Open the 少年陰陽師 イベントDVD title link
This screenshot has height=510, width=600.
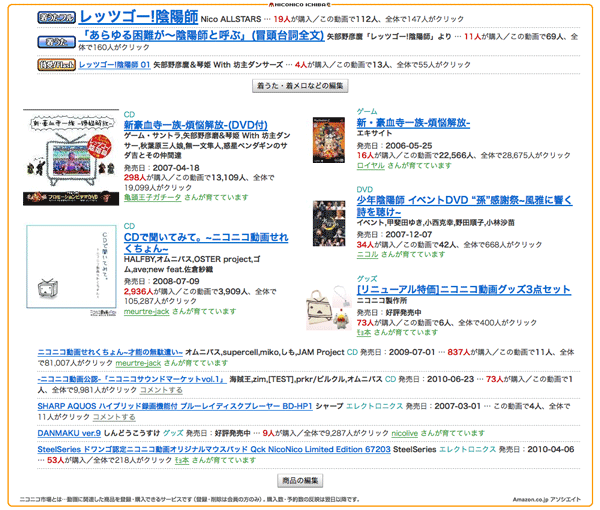pyautogui.click(x=465, y=206)
